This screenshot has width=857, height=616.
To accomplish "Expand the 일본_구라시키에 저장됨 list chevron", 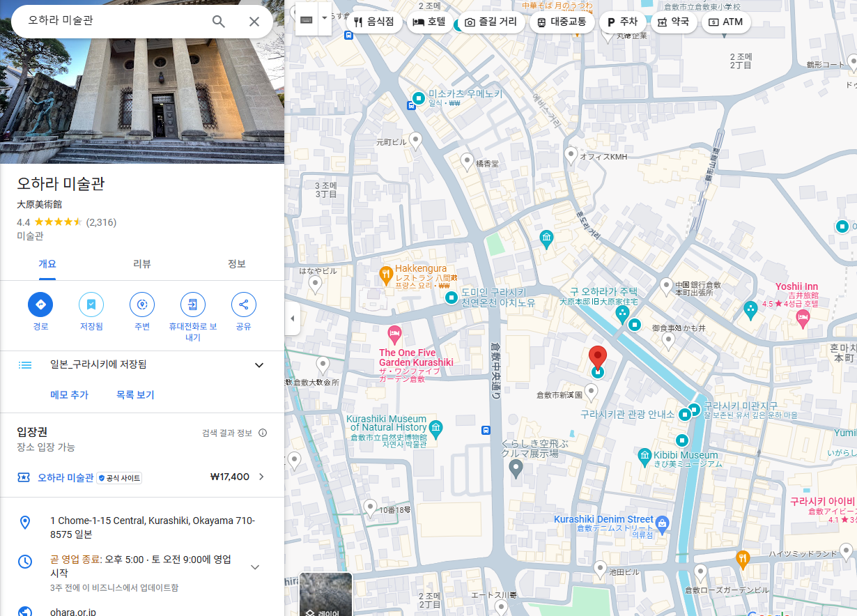I will pyautogui.click(x=259, y=365).
